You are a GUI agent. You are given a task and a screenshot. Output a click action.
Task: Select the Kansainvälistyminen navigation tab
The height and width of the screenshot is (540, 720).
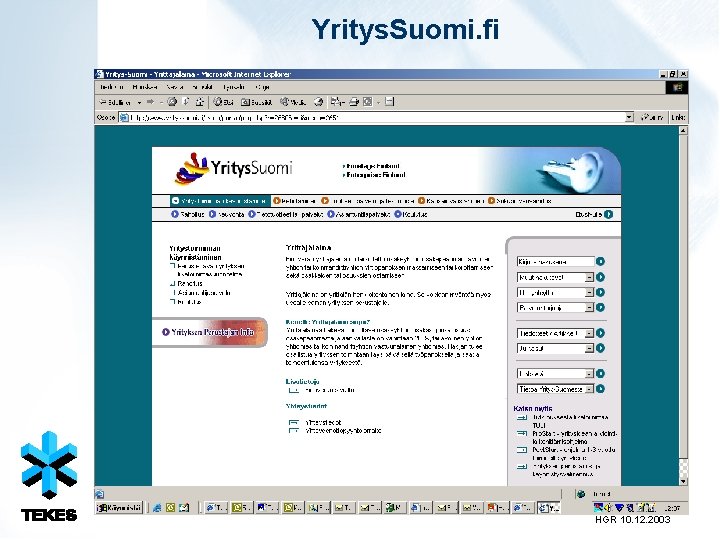point(451,201)
